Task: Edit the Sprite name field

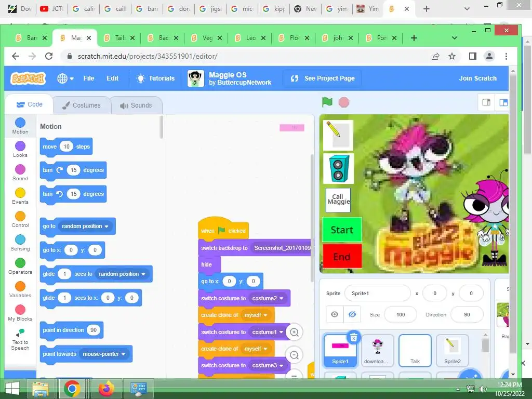Action: [x=377, y=293]
